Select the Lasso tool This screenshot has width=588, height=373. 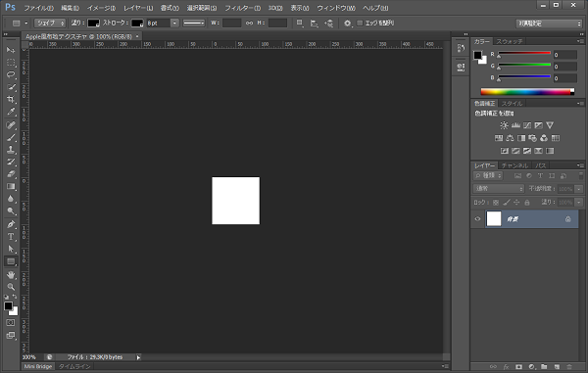[x=11, y=74]
